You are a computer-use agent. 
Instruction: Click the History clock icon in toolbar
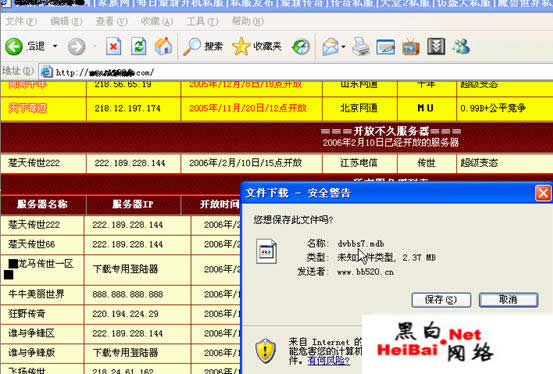pyautogui.click(x=301, y=47)
